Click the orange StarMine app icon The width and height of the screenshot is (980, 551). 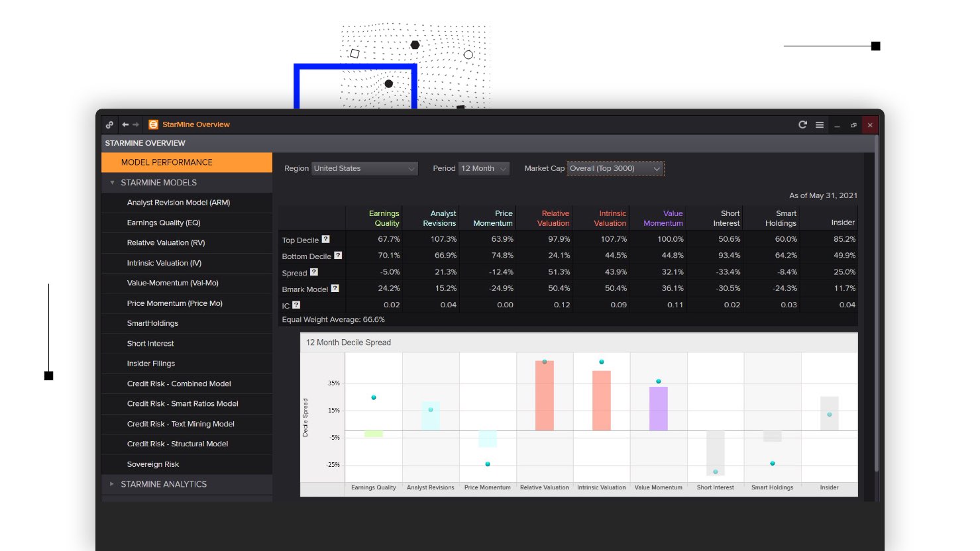(154, 125)
